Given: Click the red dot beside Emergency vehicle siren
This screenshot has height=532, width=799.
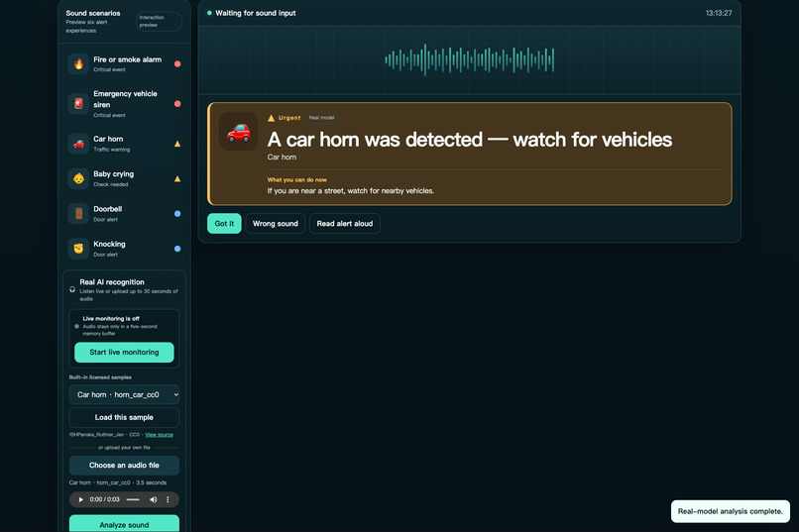Looking at the screenshot, I should (177, 104).
